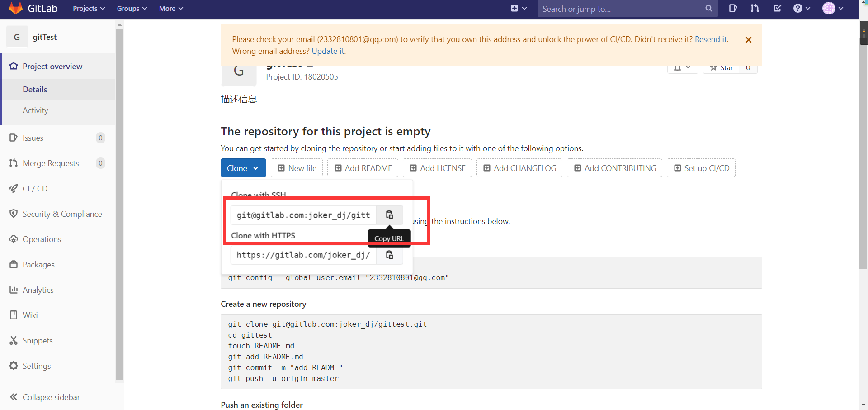Image resolution: width=868 pixels, height=410 pixels.
Task: Click the CI / CD rocket icon
Action: click(14, 188)
